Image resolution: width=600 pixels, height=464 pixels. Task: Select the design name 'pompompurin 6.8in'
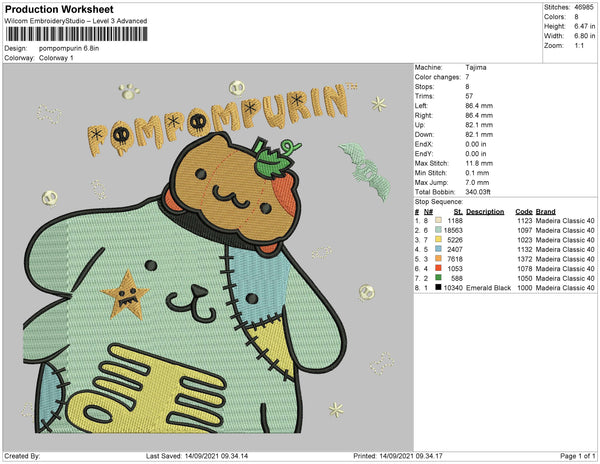pyautogui.click(x=69, y=49)
